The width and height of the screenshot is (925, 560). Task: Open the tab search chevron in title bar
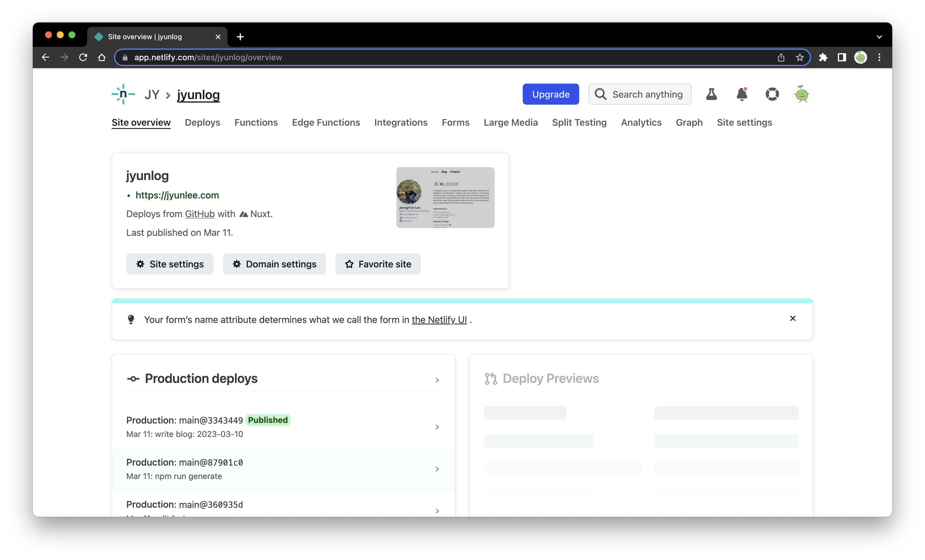[879, 37]
